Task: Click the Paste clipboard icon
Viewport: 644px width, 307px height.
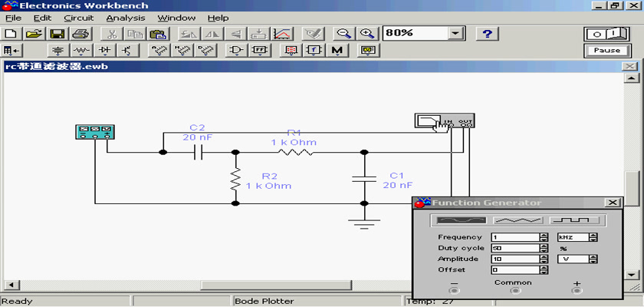Action: click(x=158, y=34)
